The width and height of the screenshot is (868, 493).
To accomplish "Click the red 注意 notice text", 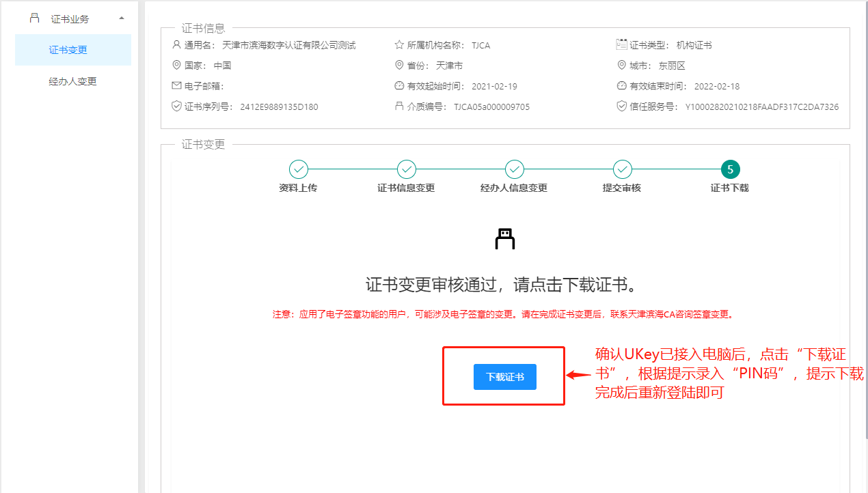I will tap(503, 315).
